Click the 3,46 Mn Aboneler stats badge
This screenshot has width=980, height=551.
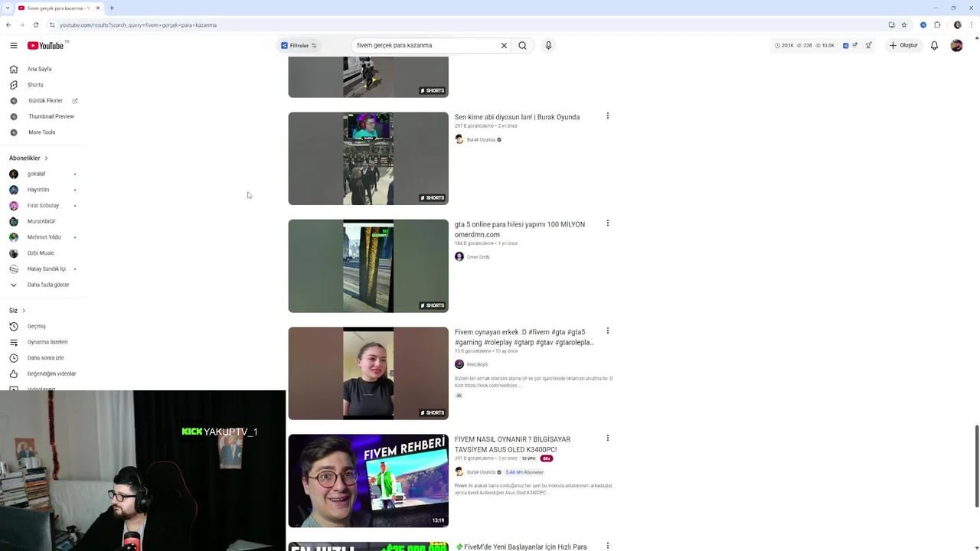point(524,472)
